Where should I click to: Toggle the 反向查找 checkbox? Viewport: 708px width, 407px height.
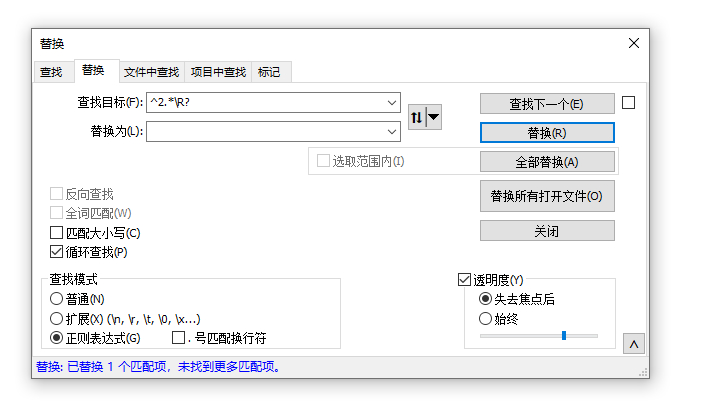pyautogui.click(x=56, y=194)
